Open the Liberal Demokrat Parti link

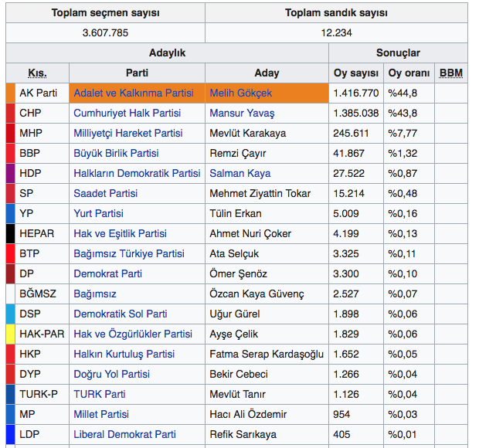(x=124, y=434)
